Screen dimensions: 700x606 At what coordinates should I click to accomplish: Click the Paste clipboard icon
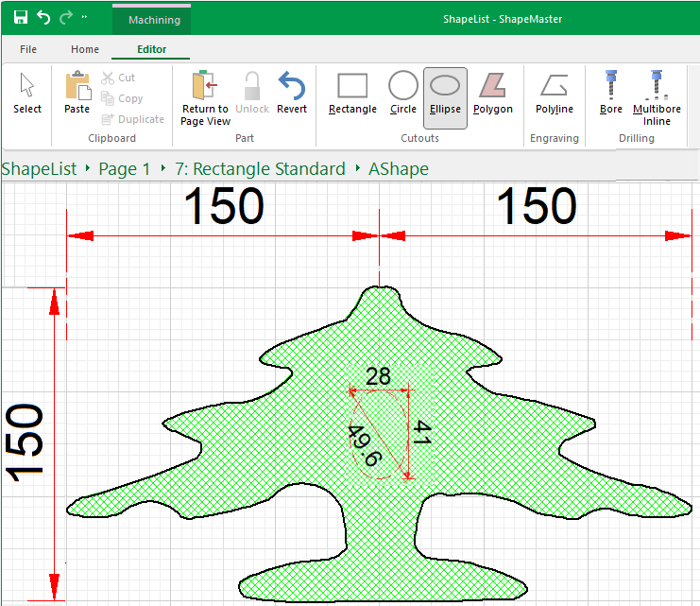point(77,94)
